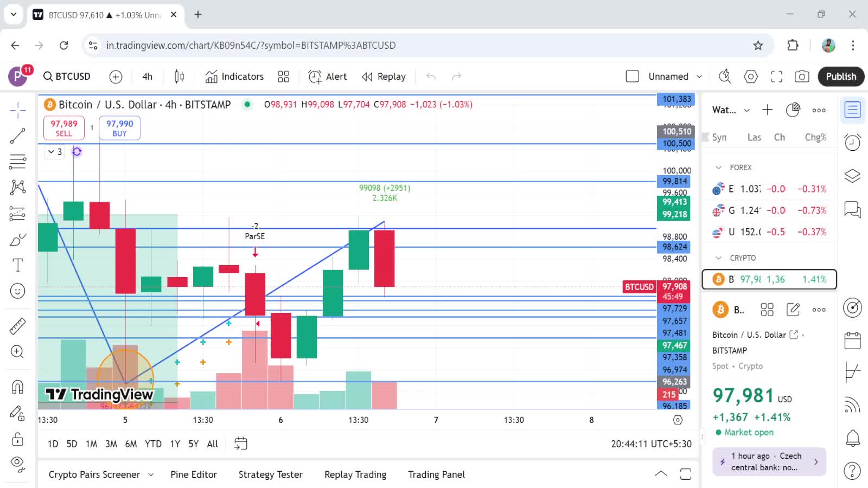The image size is (868, 488).
Task: Click the 97,989 SELL button
Action: click(64, 128)
